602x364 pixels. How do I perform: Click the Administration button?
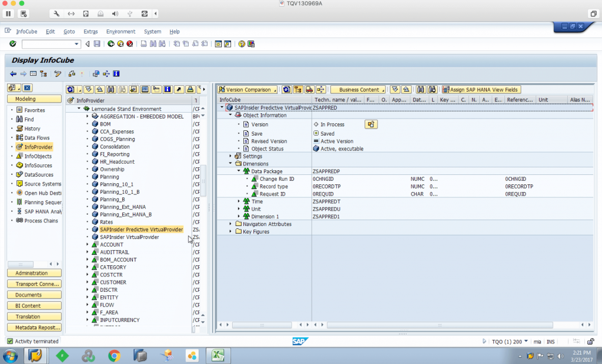[x=34, y=273]
